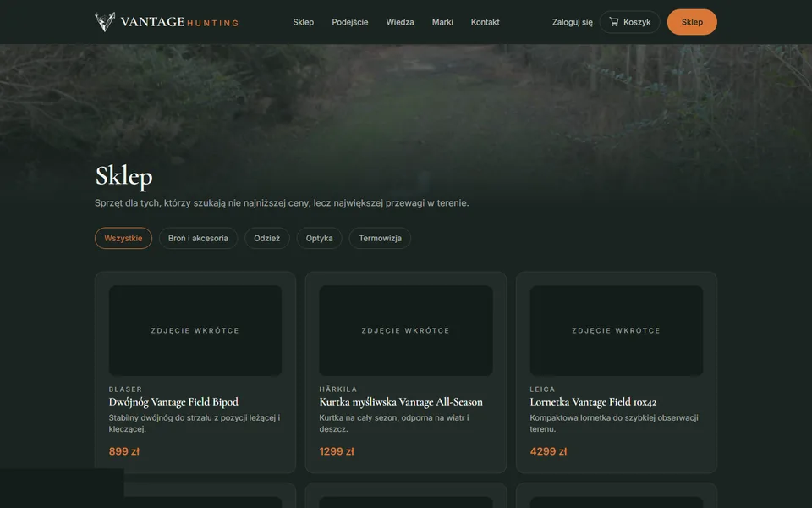Viewport: 812px width, 508px height.
Task: Click the VANTAGE HUNTING brand wordmark
Action: click(179, 22)
